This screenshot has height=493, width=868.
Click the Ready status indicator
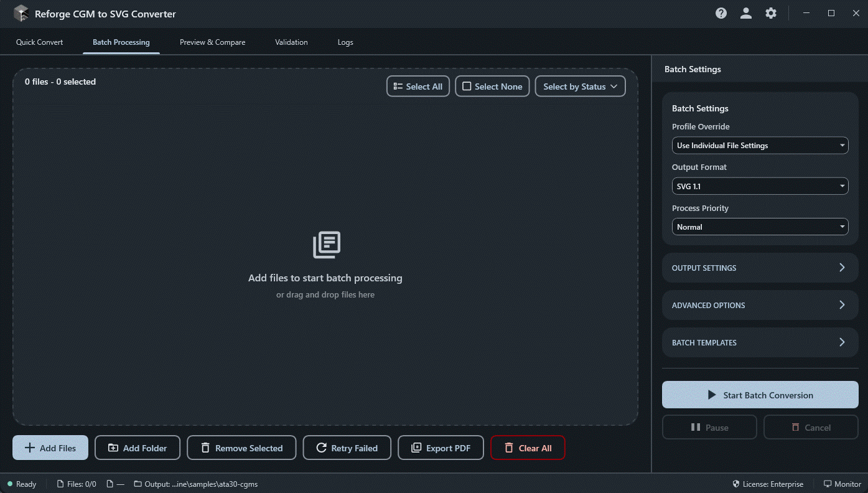[22, 484]
